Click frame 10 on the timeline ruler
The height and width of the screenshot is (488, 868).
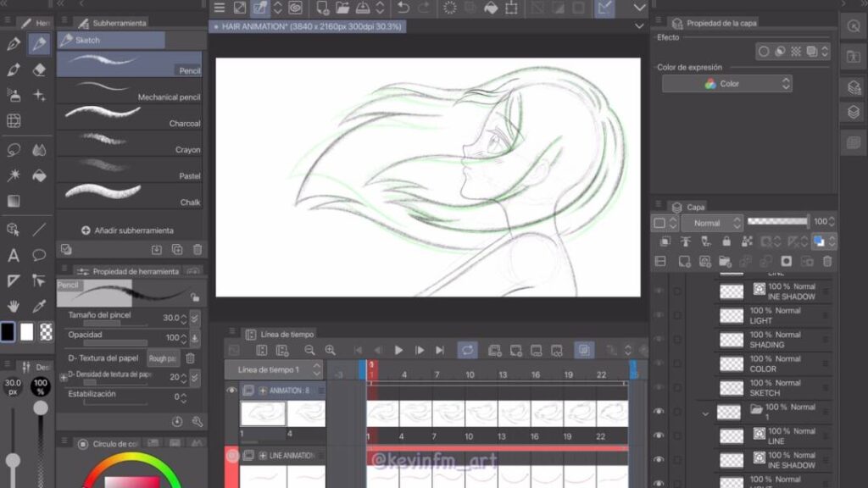point(470,374)
